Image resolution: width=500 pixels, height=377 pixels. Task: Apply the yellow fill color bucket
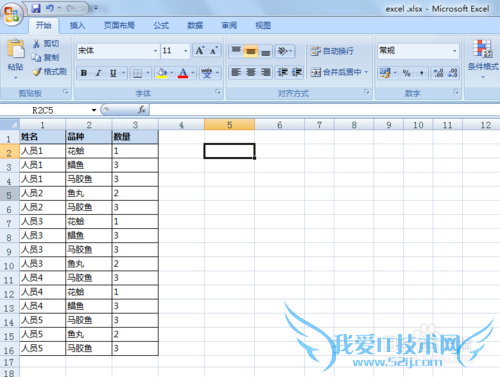tap(162, 73)
